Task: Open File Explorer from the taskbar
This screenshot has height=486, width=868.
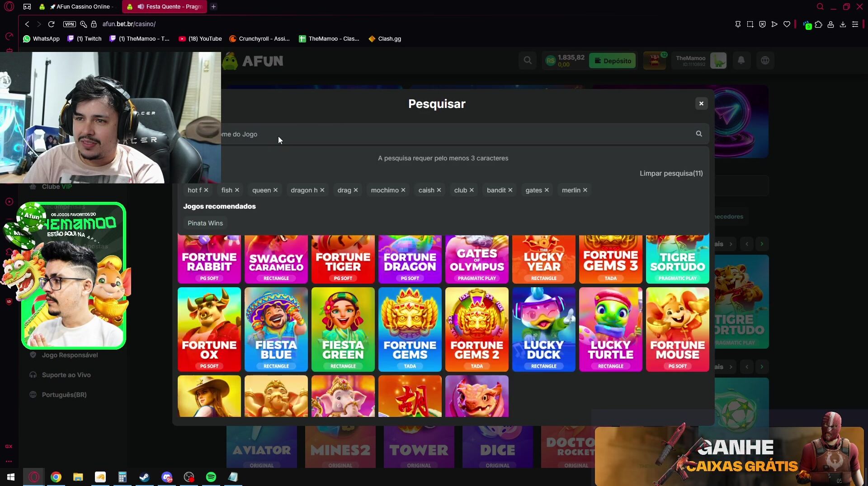Action: [x=78, y=477]
